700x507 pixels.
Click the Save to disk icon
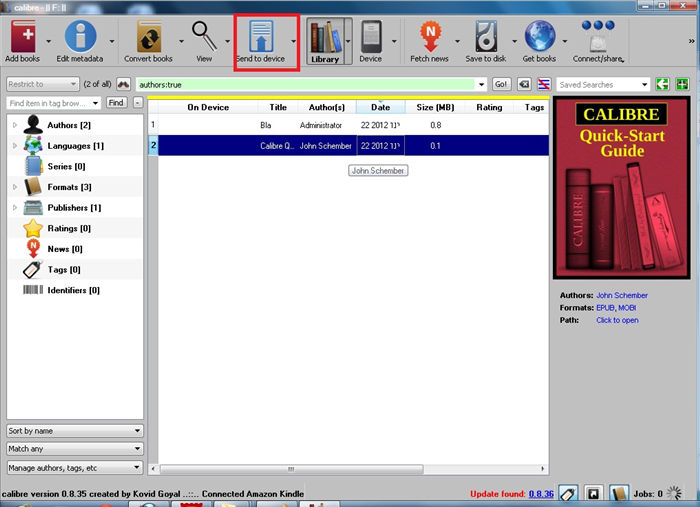[x=486, y=37]
